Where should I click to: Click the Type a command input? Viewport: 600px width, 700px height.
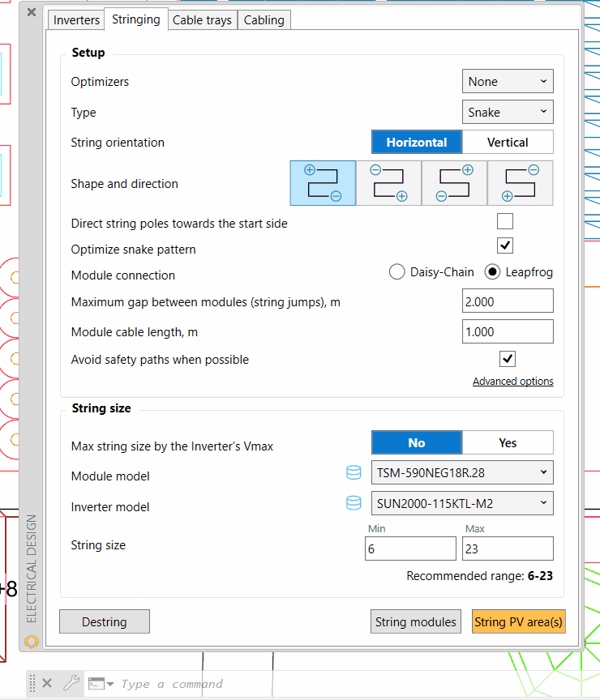172,684
